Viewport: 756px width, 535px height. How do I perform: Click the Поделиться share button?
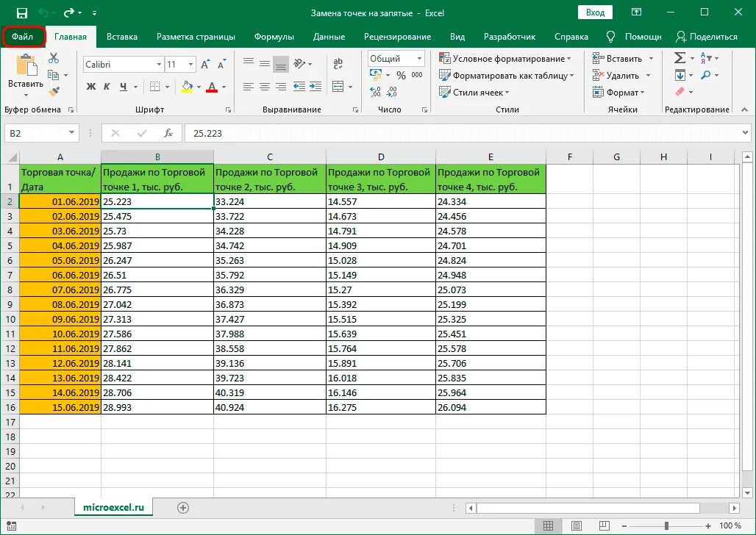(x=707, y=37)
